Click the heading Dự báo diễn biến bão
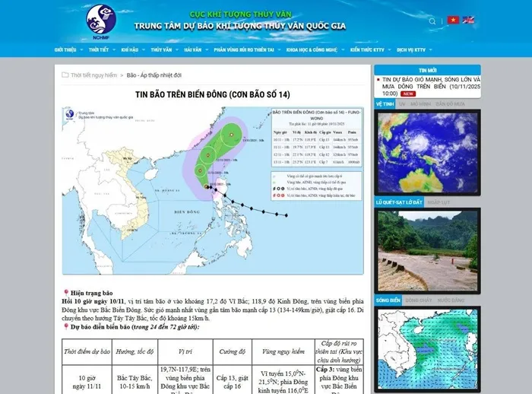 tap(135, 327)
